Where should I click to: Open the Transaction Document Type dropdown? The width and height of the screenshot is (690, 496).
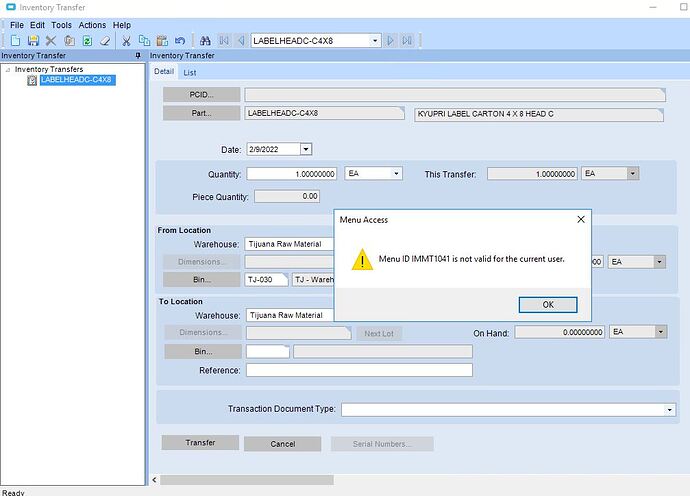[669, 410]
